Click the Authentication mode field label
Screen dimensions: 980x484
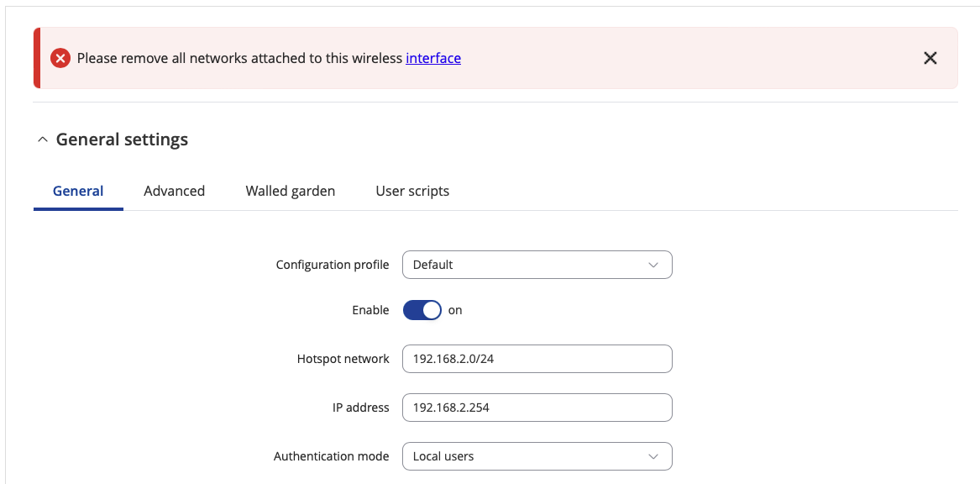[x=331, y=456]
